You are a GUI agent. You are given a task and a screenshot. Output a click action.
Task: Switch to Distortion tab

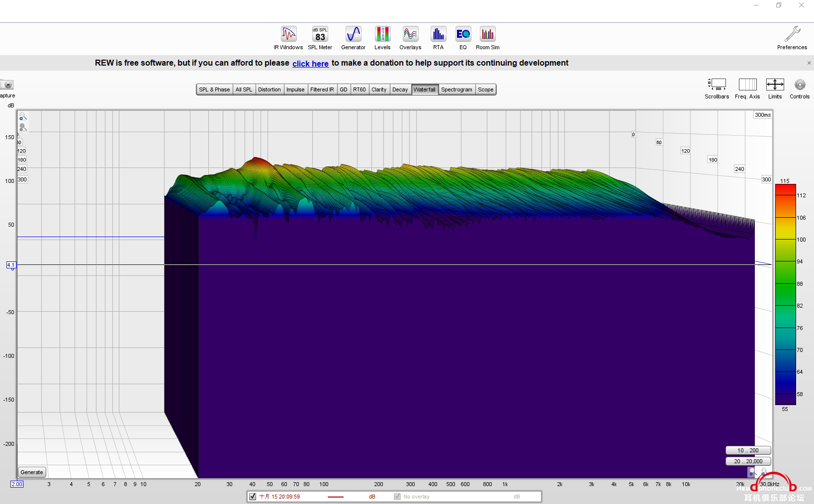[270, 89]
